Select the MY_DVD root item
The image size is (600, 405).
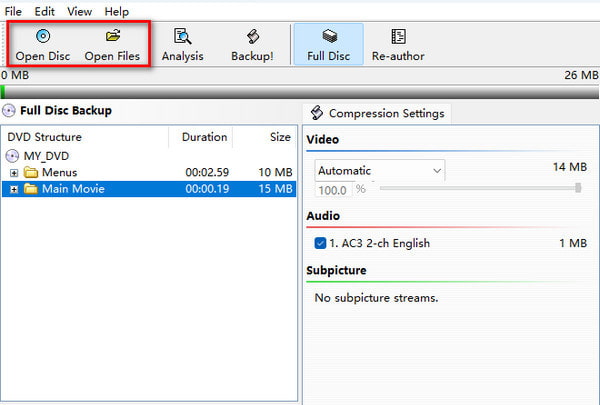(x=46, y=156)
